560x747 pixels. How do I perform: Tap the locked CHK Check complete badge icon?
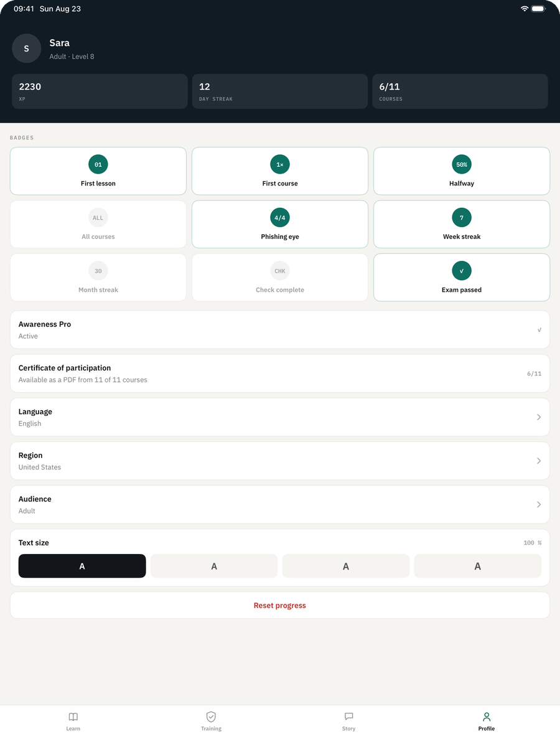[x=280, y=271]
